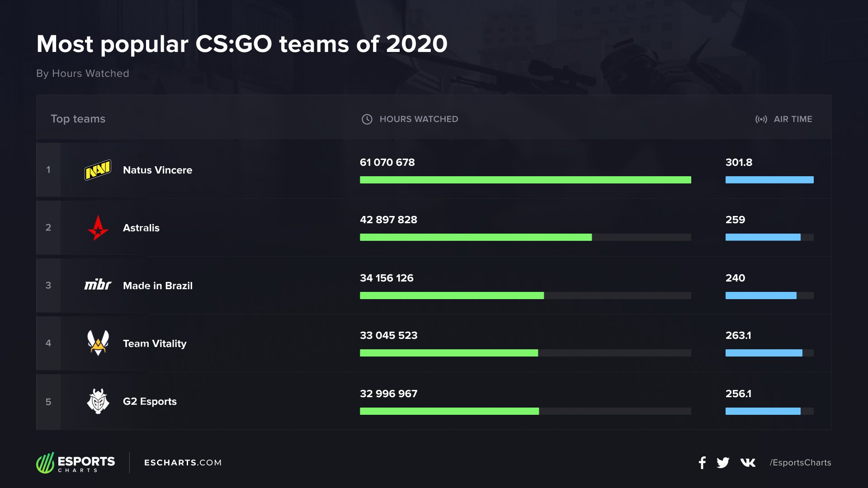This screenshot has width=868, height=488.
Task: Click the red Astralis star logo
Action: 98,228
